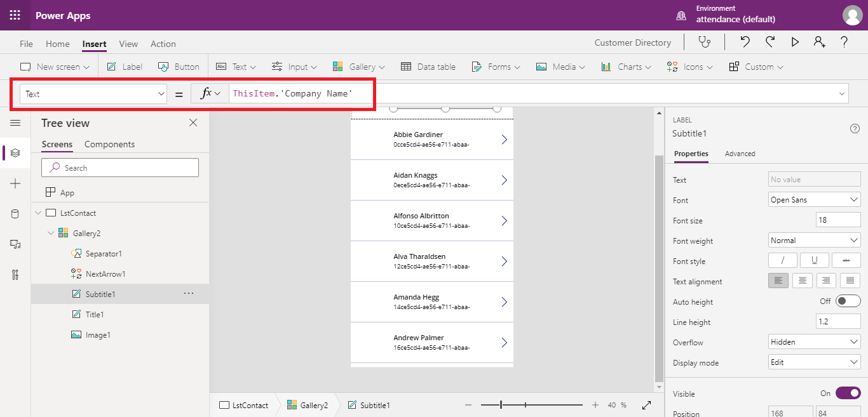868x417 pixels.
Task: Open the Share user icon
Action: [820, 43]
